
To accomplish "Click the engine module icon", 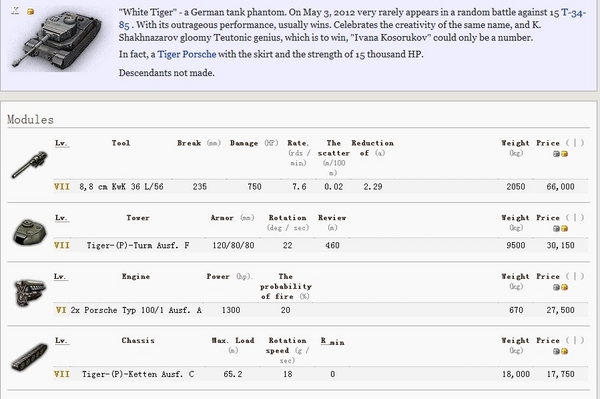I will coord(30,293).
